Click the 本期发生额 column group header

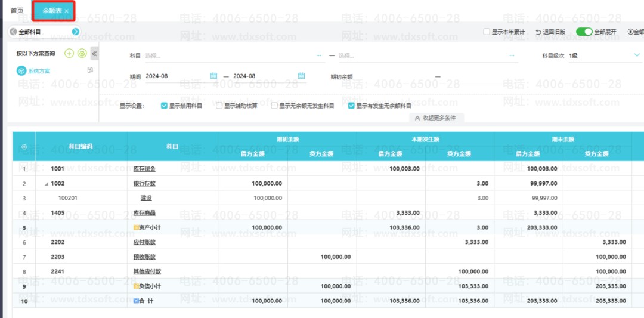click(426, 139)
